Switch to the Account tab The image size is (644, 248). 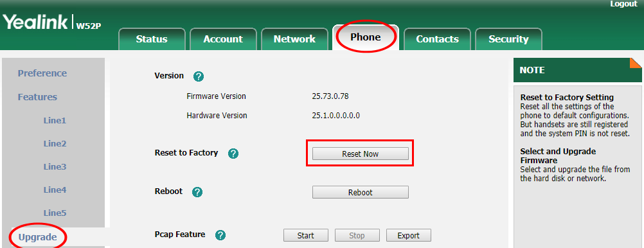[x=223, y=39]
